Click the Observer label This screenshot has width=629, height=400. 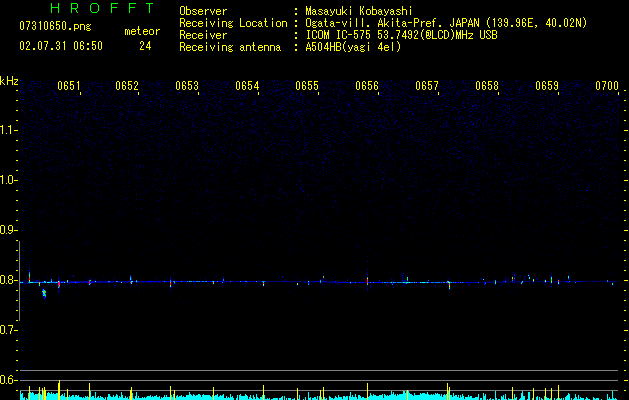tap(203, 11)
